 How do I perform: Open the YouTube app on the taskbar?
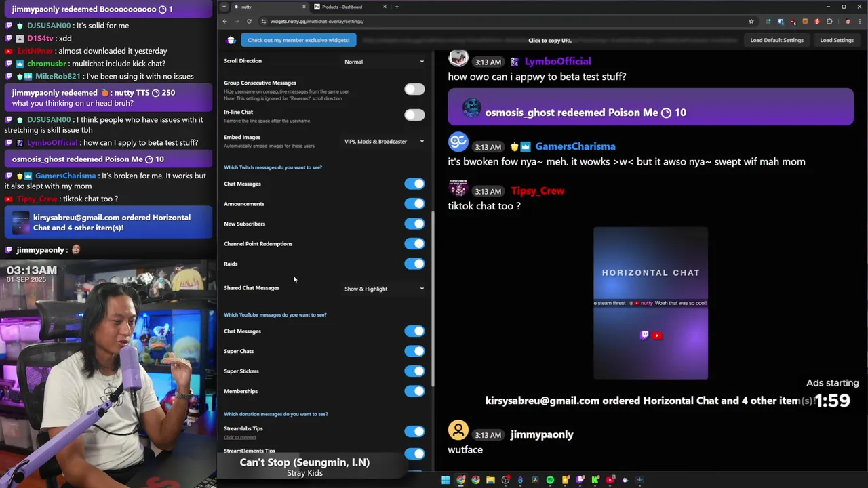[610, 480]
